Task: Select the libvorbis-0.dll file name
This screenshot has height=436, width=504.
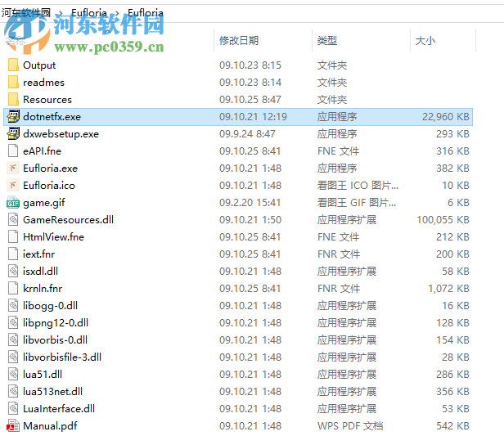Action: [55, 340]
